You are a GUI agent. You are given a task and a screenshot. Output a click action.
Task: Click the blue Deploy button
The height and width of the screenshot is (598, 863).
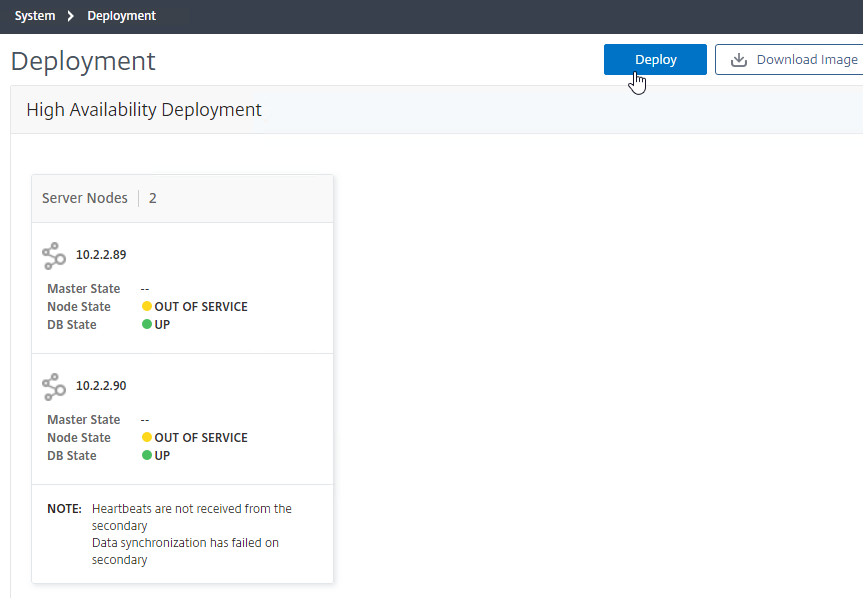[655, 59]
